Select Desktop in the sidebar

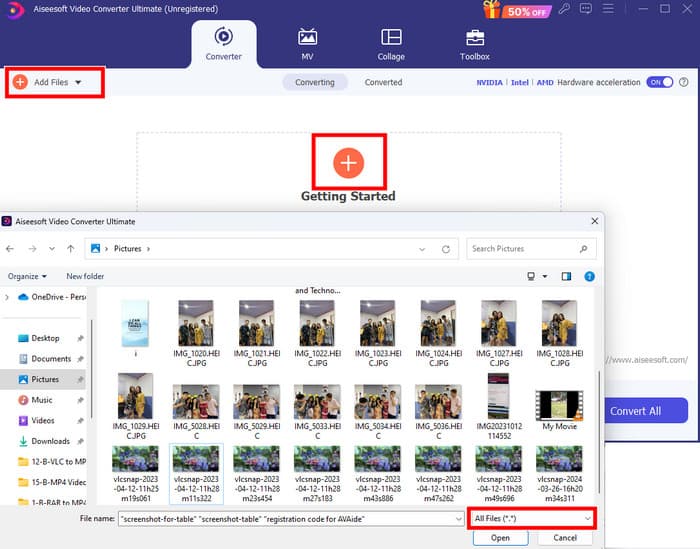(x=45, y=338)
